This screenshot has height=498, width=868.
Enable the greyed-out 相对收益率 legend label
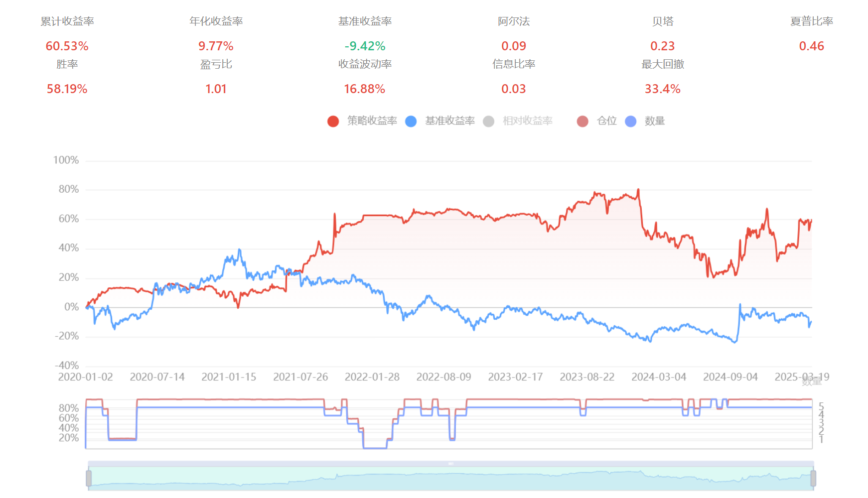[x=527, y=121]
